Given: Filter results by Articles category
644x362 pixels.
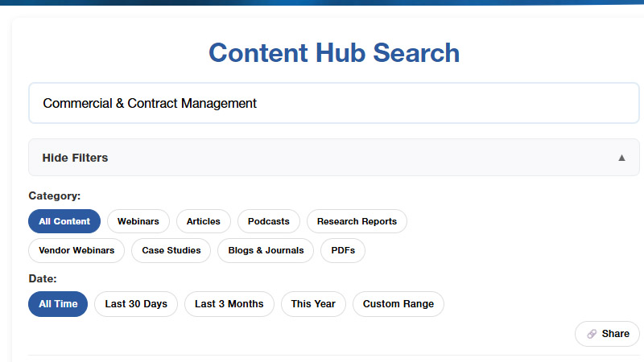Looking at the screenshot, I should click(204, 221).
